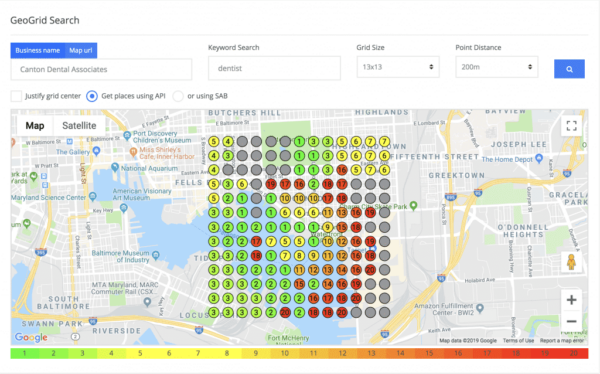600x374 pixels.
Task: Zoom in on the map
Action: tap(571, 300)
